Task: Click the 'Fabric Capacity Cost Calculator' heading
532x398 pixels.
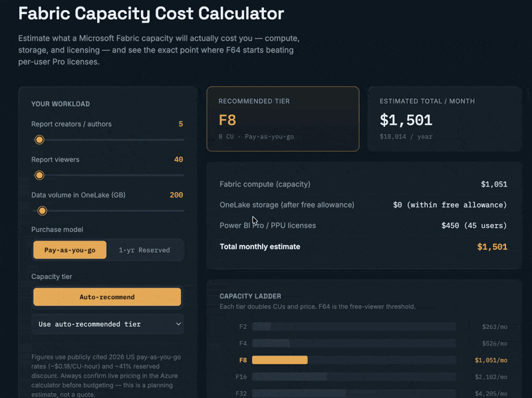Action: tap(151, 13)
